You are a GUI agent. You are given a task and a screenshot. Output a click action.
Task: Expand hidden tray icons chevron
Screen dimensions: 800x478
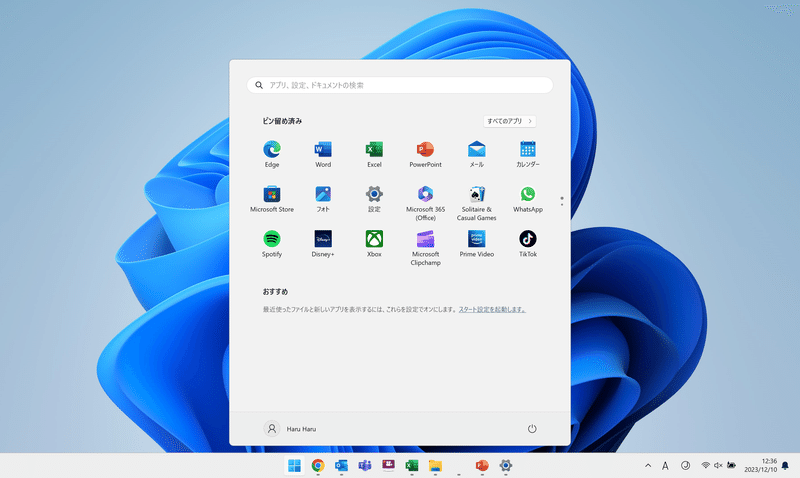pyautogui.click(x=648, y=465)
